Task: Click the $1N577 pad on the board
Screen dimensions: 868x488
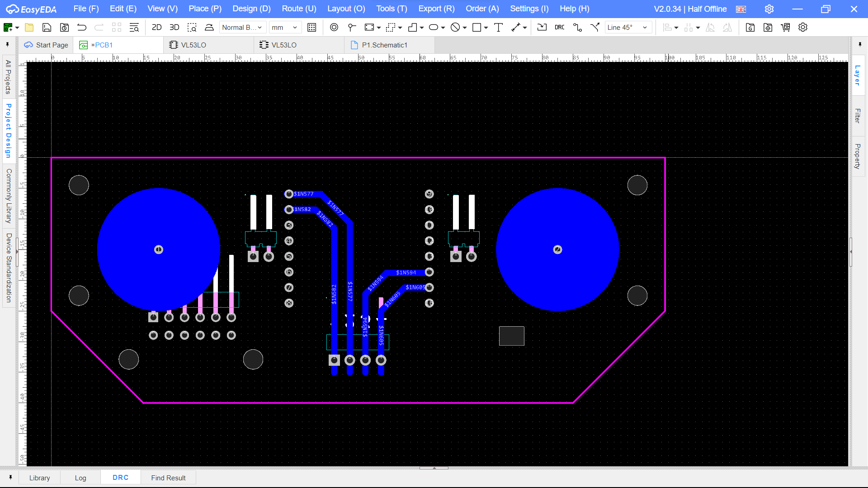Action: [x=289, y=194]
